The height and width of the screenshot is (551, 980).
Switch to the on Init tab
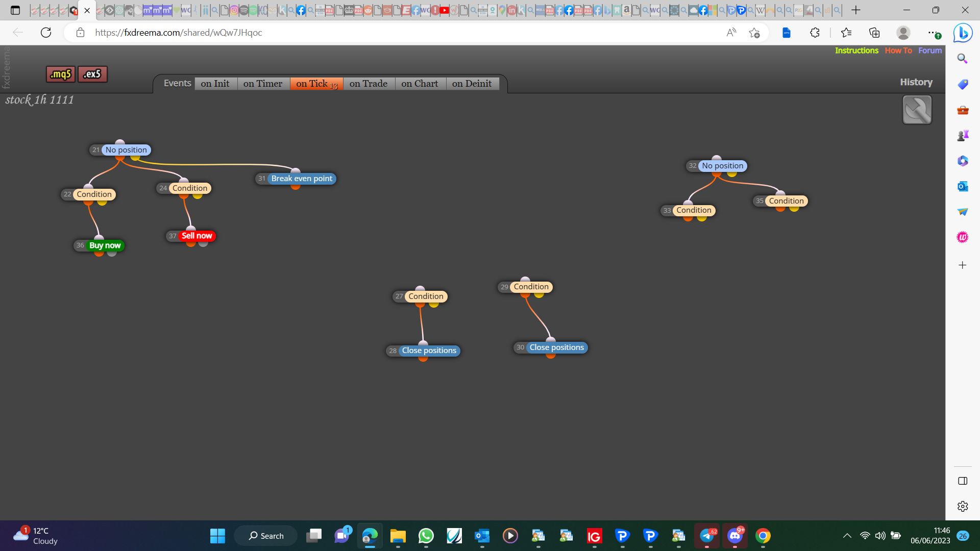[x=215, y=84]
